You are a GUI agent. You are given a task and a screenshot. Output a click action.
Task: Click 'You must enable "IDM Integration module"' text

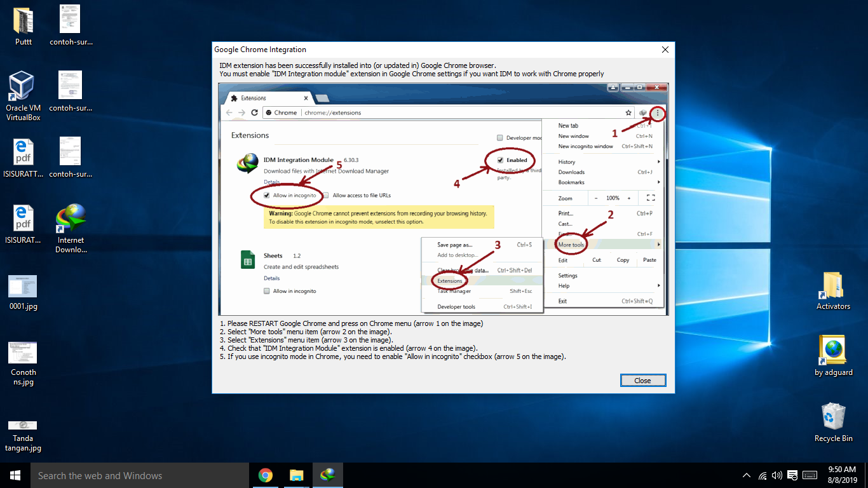(x=412, y=74)
